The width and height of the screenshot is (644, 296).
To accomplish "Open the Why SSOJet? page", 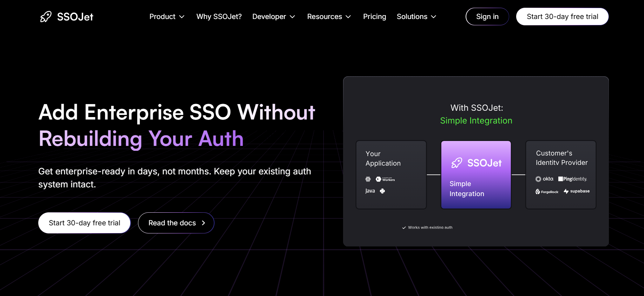I will tap(219, 17).
